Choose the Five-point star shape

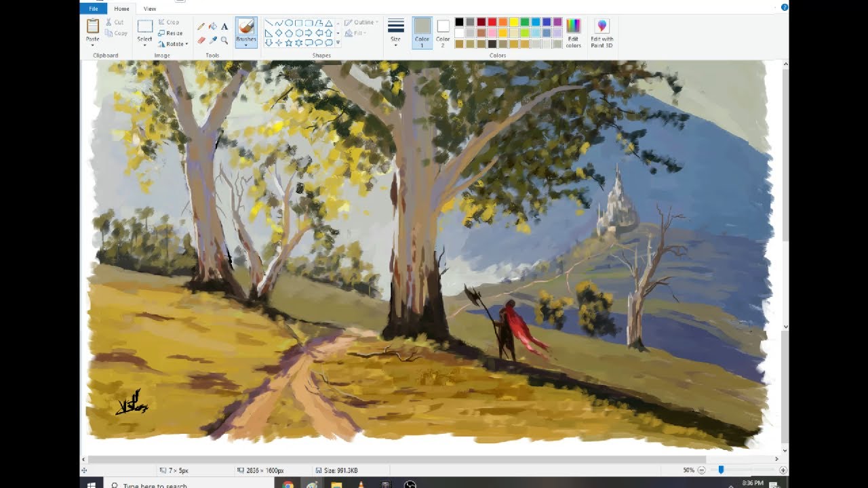[289, 43]
